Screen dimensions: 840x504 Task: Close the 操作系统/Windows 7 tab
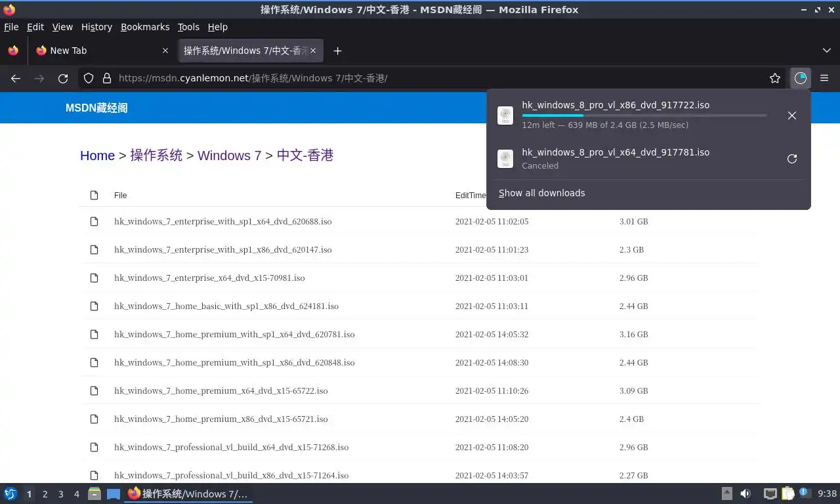(x=313, y=51)
